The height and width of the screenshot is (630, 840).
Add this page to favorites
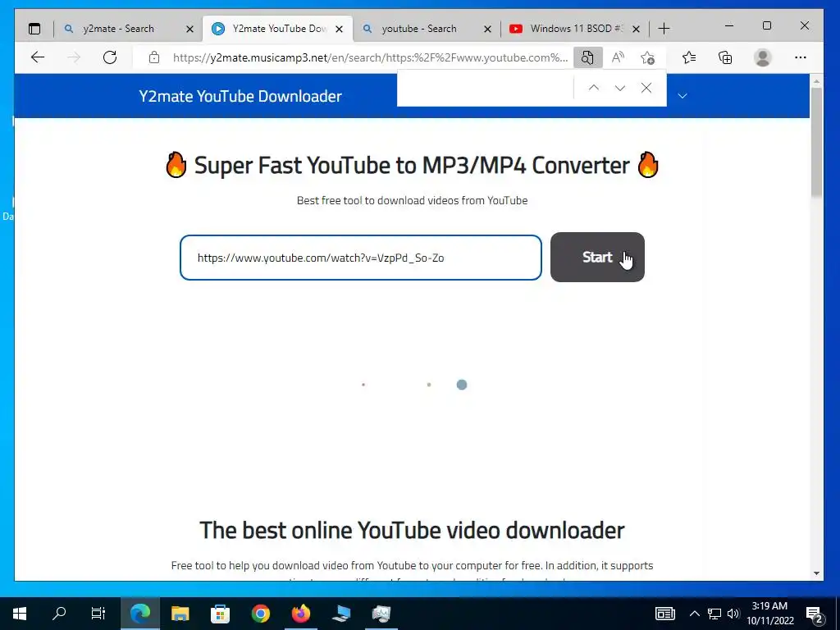click(648, 57)
